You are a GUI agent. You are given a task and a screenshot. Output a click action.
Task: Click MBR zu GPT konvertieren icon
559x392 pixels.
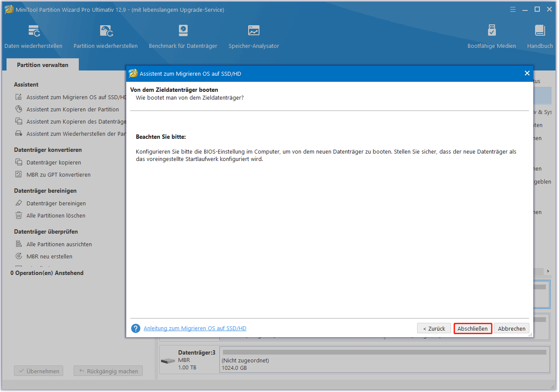tap(19, 174)
